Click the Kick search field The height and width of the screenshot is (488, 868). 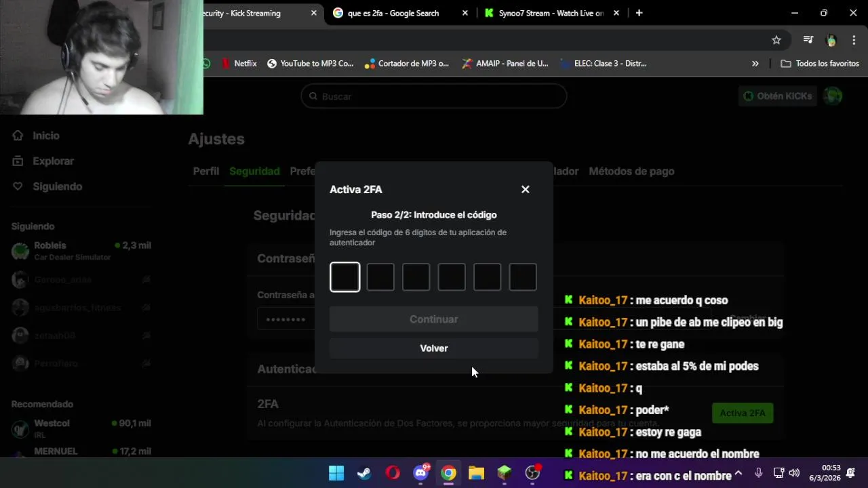[x=434, y=96]
